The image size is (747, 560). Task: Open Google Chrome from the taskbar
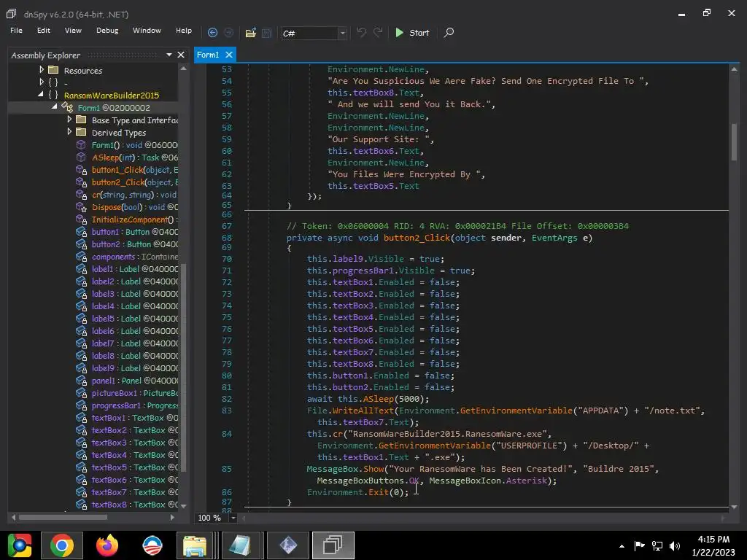click(61, 545)
